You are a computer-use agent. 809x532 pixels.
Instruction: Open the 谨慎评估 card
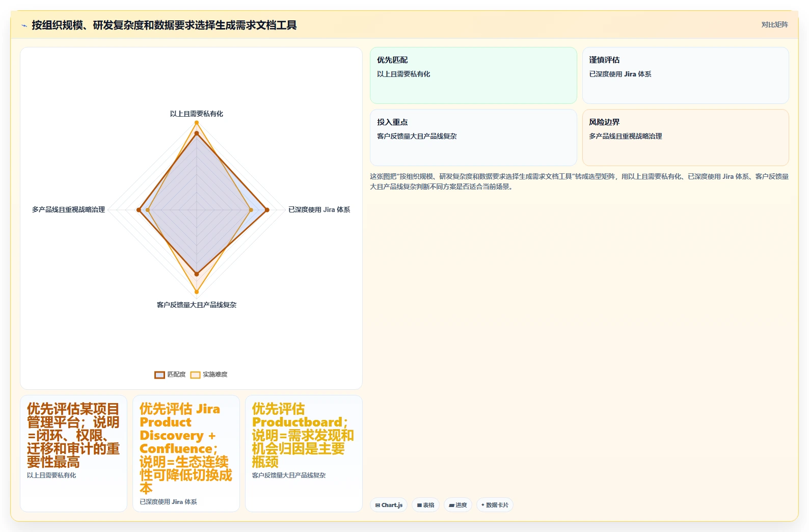point(685,75)
